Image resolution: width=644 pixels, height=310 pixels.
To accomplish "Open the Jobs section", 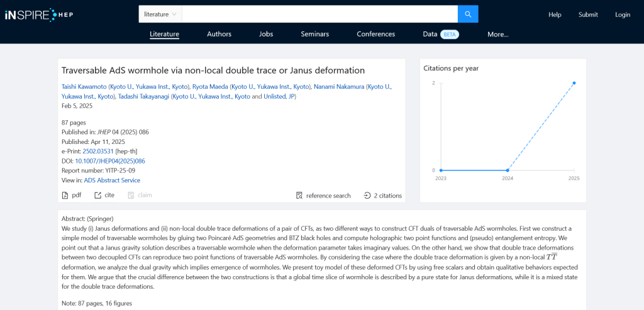I will click(x=266, y=34).
